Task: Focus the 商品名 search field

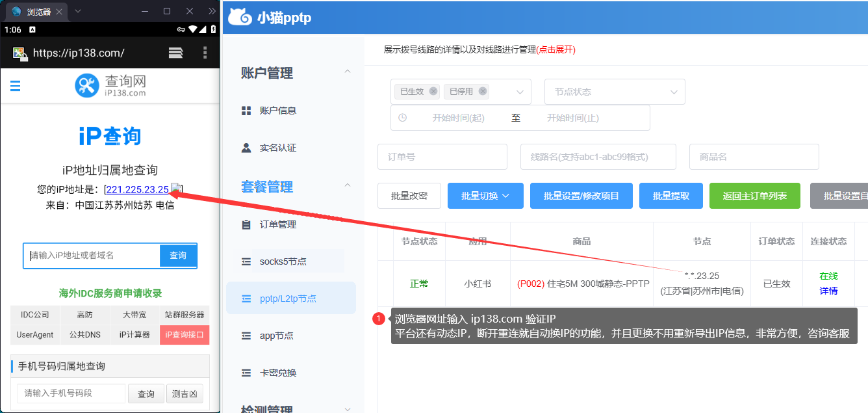Action: click(x=754, y=157)
